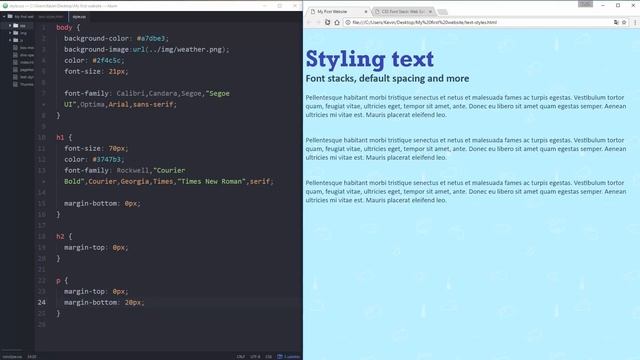640x360 pixels.
Task: Select the project root folder icon
Action: click(x=10, y=17)
